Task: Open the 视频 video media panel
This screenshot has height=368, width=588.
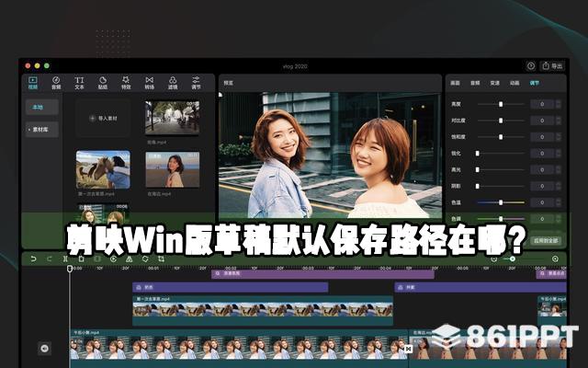Action: click(33, 83)
